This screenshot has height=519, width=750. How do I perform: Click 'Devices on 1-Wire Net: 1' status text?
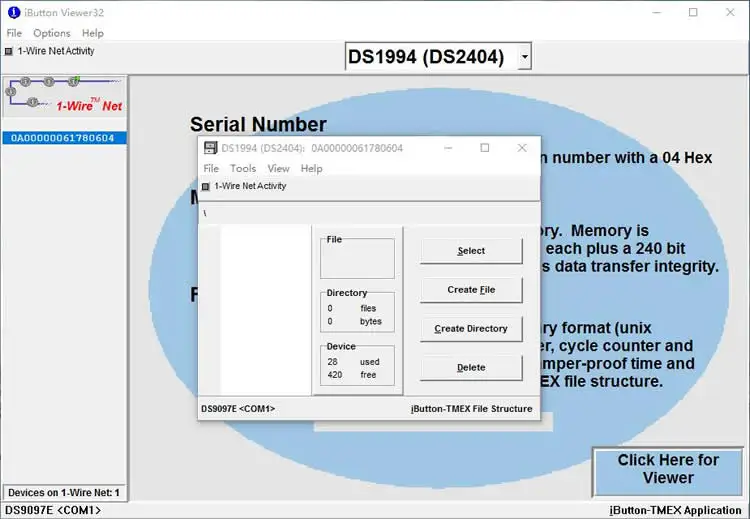click(x=64, y=493)
